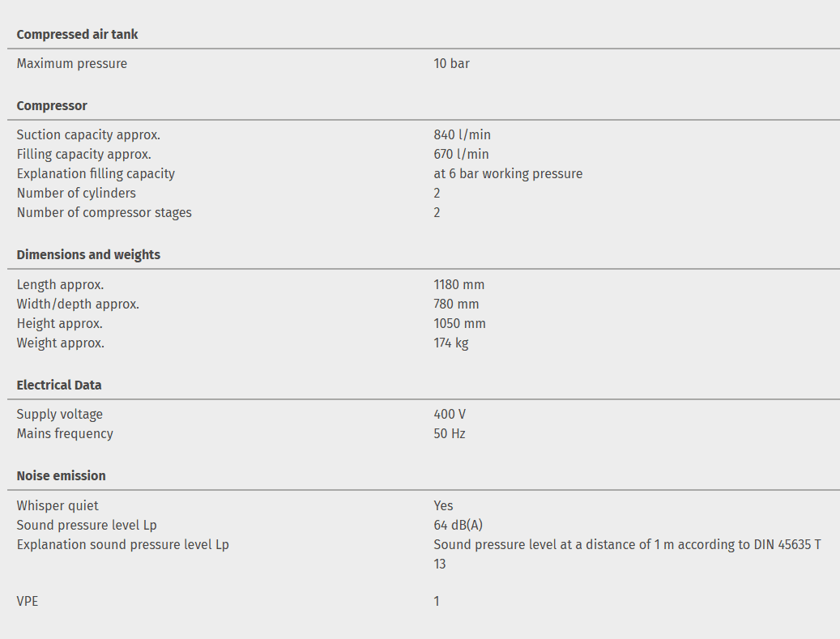The height and width of the screenshot is (639, 840).
Task: Click the Noise emission heading
Action: [x=61, y=475]
